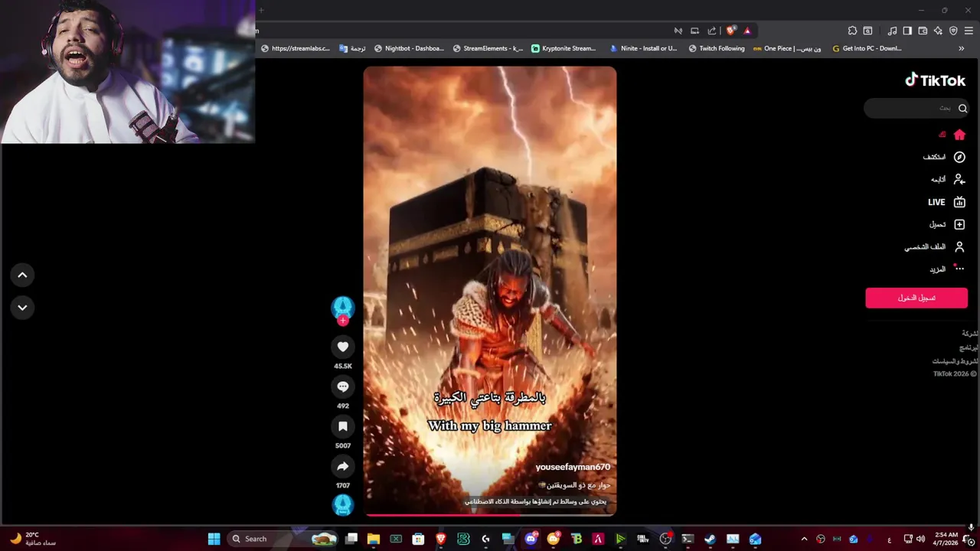Save the video with the bookmark icon
The image size is (980, 551).
coord(343,426)
